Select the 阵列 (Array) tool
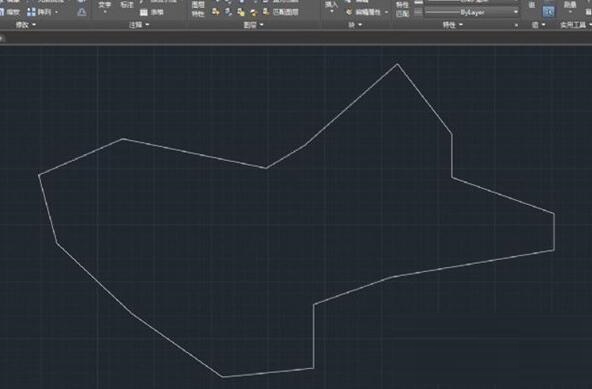 pos(40,12)
